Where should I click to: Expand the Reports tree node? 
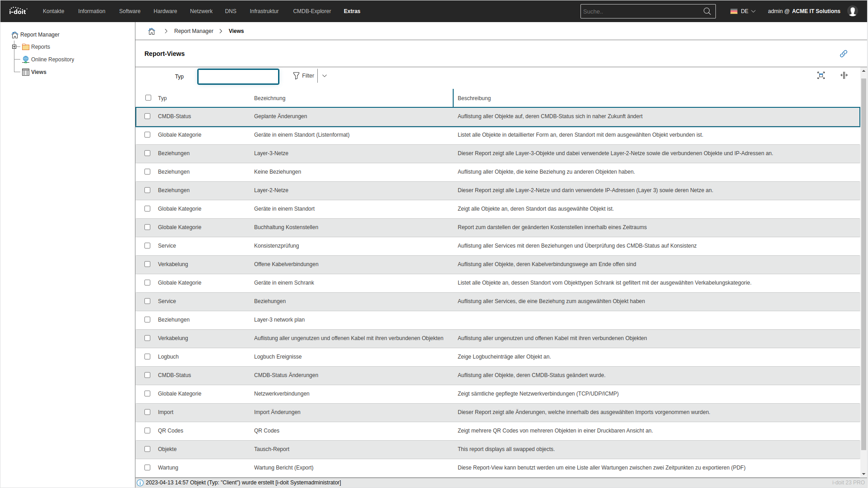(14, 47)
